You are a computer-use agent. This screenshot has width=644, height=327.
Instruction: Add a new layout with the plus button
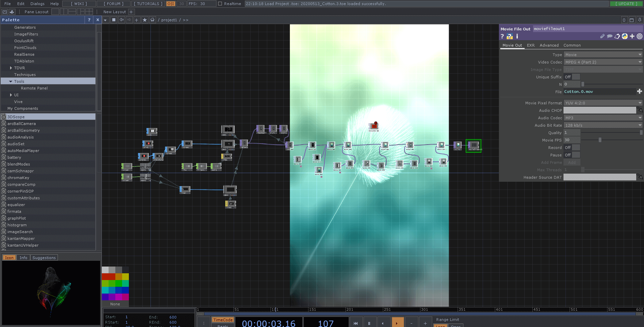(x=131, y=12)
